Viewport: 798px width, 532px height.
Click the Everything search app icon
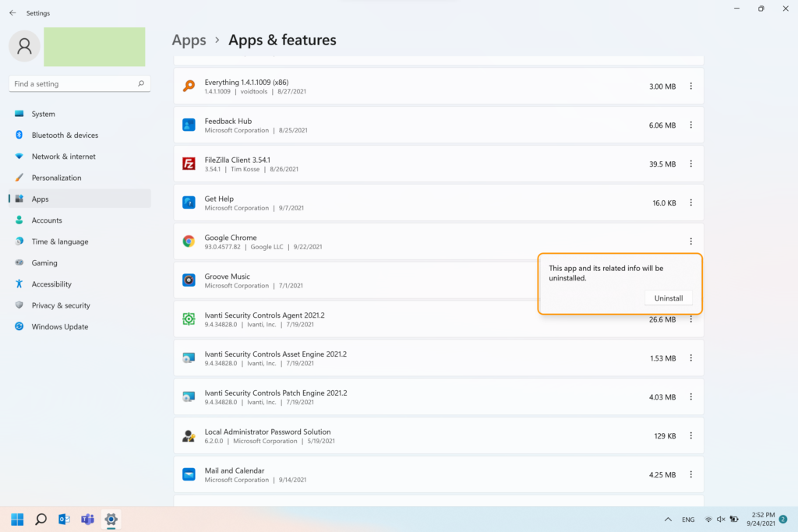[x=189, y=86]
